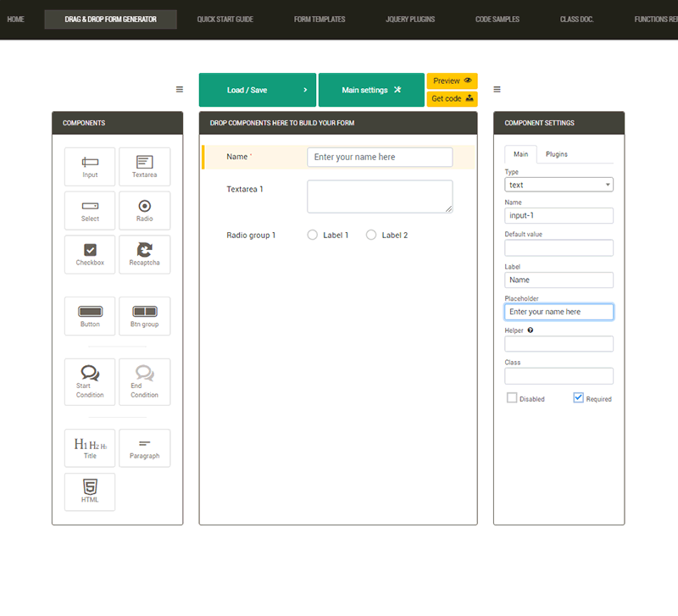Click the Preview button
678x616 pixels.
[452, 80]
